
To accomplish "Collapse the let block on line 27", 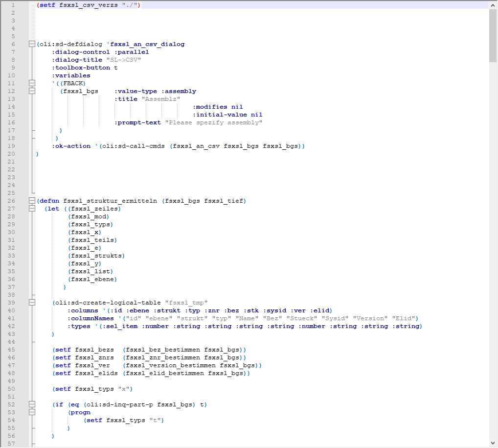I will coord(32,209).
